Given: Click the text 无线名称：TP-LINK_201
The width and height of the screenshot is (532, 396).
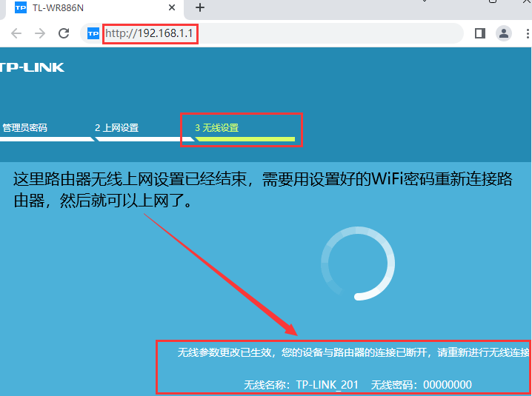Looking at the screenshot, I should coord(302,385).
